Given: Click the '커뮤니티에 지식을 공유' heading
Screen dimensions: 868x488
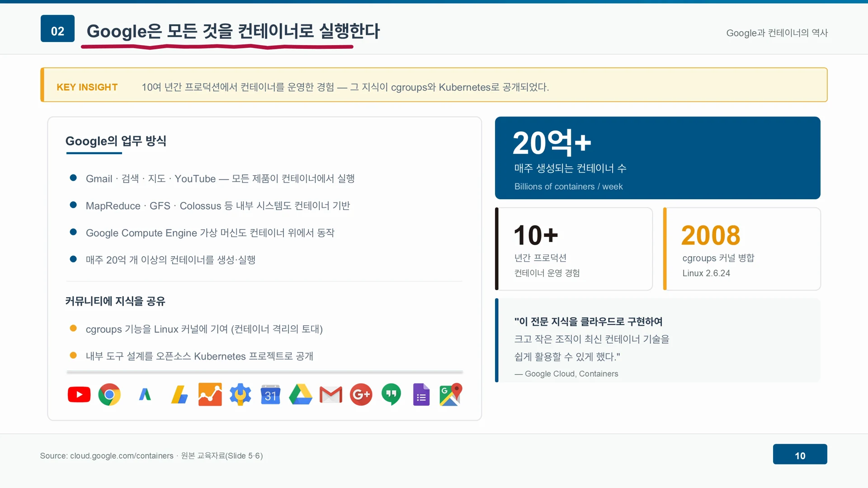Looking at the screenshot, I should point(115,301).
